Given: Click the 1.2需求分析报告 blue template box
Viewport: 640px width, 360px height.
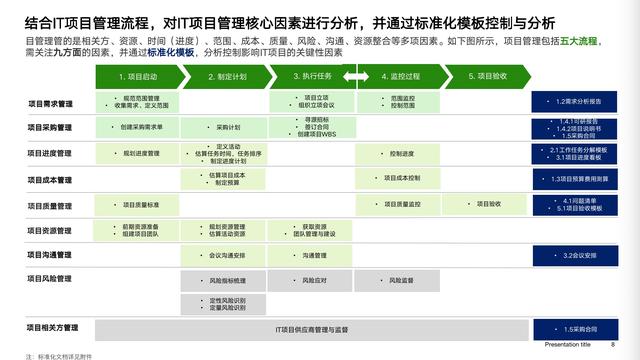Looking at the screenshot, I should coord(574,102).
